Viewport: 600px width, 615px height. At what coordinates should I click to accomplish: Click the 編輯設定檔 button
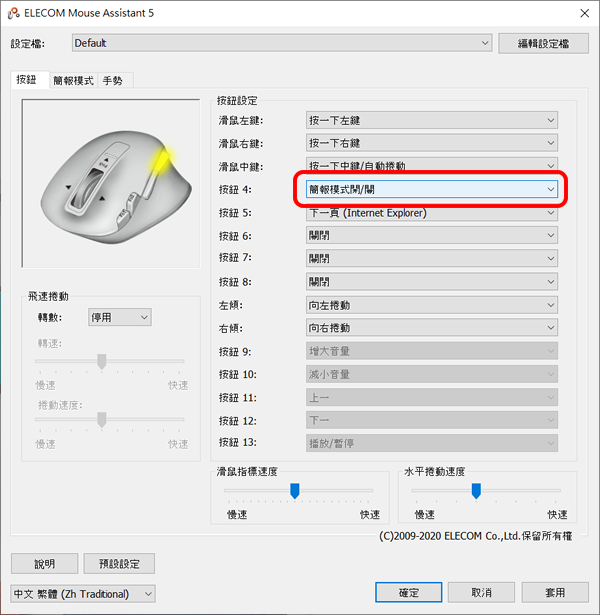(543, 44)
